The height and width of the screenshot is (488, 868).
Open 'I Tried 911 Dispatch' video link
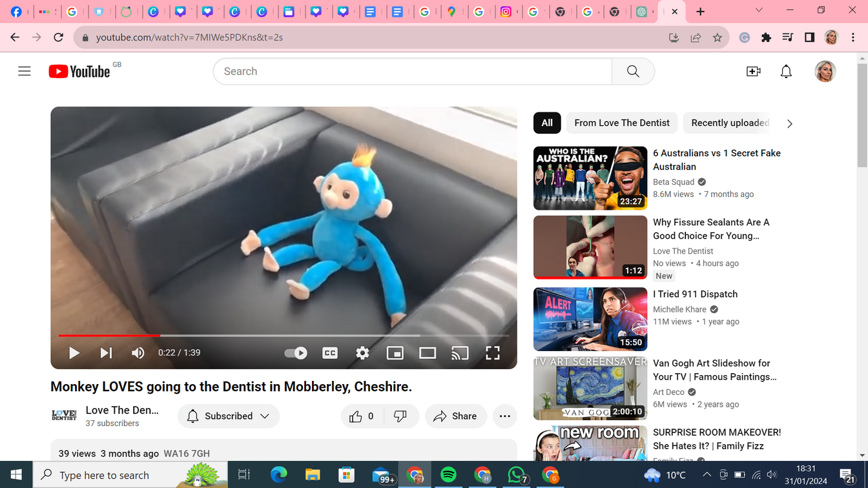695,294
